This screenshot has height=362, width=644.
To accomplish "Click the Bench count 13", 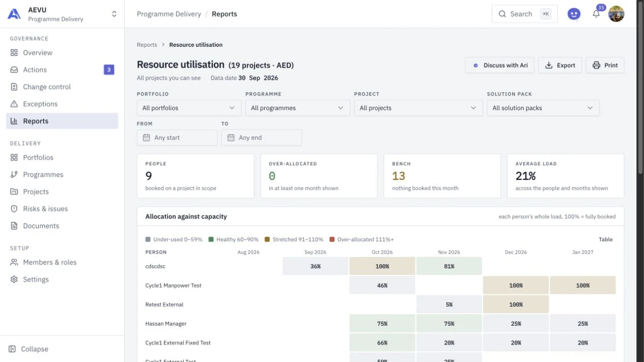I will pyautogui.click(x=399, y=176).
